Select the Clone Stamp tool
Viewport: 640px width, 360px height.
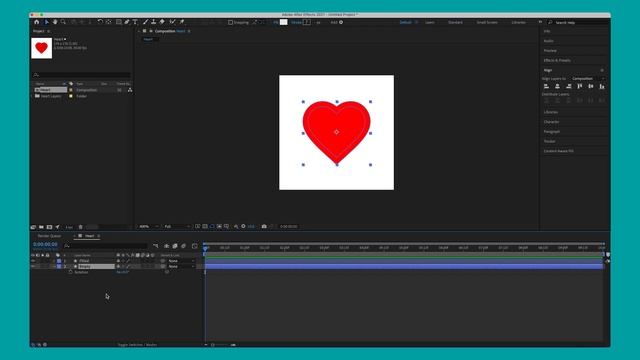(153, 22)
